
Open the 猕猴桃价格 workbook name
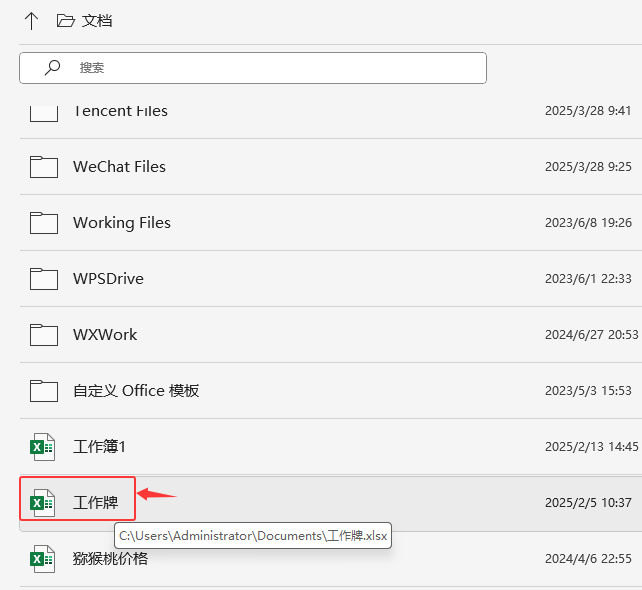pos(111,559)
